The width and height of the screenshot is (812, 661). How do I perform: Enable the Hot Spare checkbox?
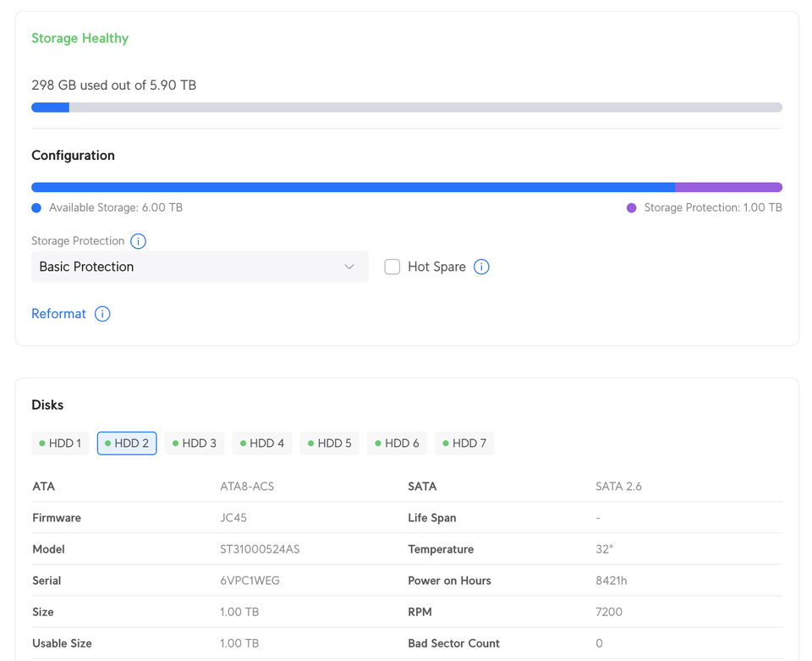[x=392, y=267]
